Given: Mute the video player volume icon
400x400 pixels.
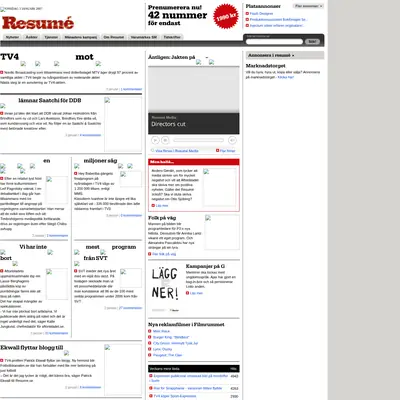Looking at the screenshot, I should tap(232, 140).
